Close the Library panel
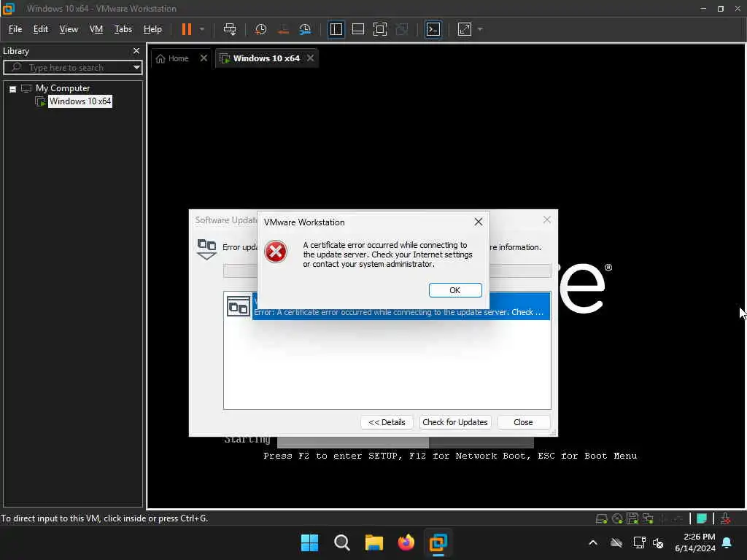Screen dimensions: 747x560 pyautogui.click(x=136, y=51)
